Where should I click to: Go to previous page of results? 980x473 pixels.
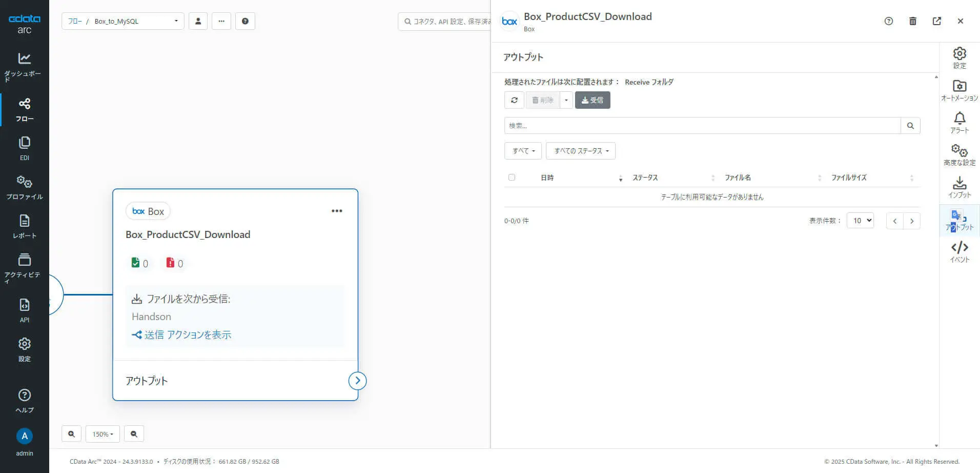[895, 221]
